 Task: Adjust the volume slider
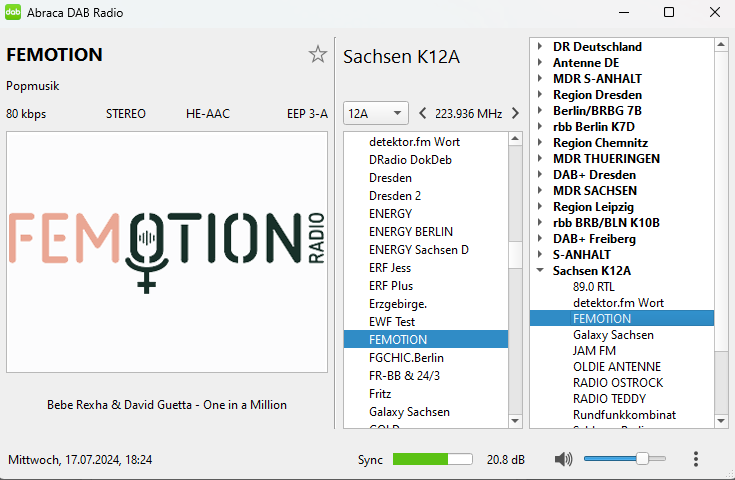coord(642,459)
